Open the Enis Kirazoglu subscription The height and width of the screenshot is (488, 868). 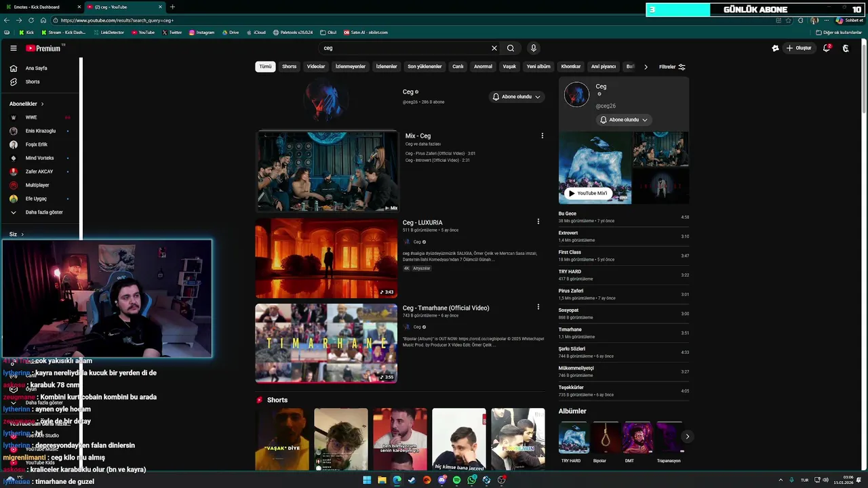pos(41,131)
